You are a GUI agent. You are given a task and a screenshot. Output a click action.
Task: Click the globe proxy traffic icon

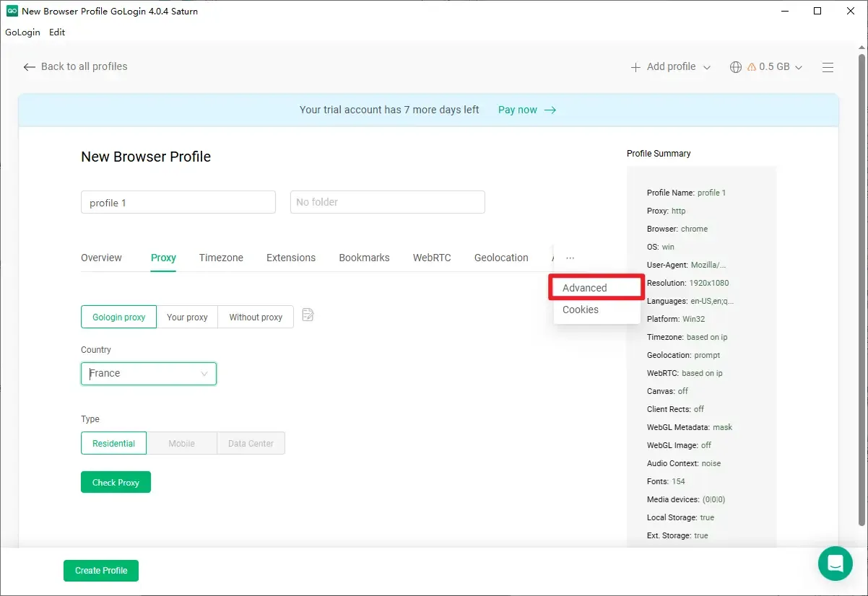(735, 66)
